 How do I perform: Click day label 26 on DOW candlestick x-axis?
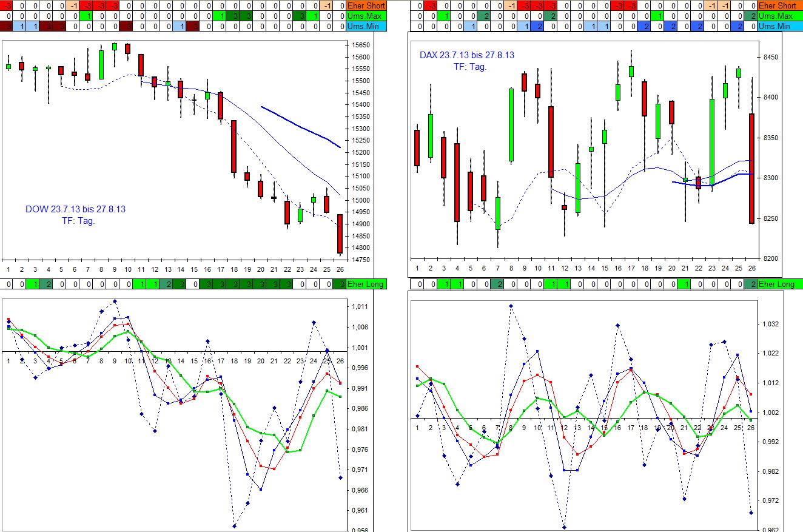tap(340, 269)
